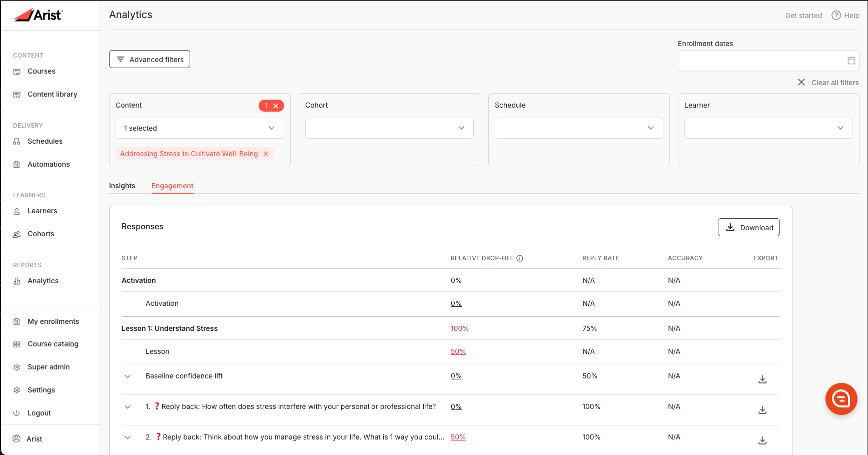
Task: Click Super admin gear icon
Action: tap(17, 367)
